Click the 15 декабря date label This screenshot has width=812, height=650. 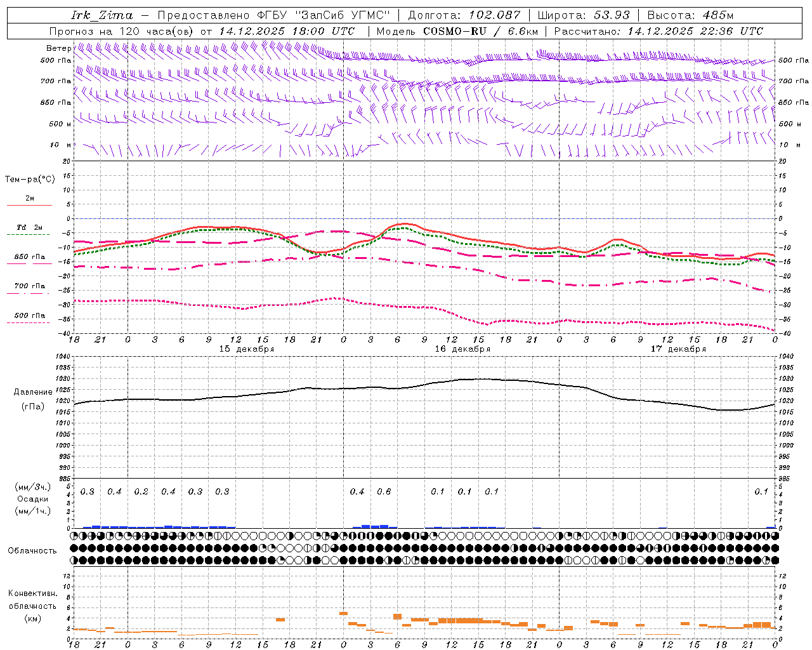point(247,349)
